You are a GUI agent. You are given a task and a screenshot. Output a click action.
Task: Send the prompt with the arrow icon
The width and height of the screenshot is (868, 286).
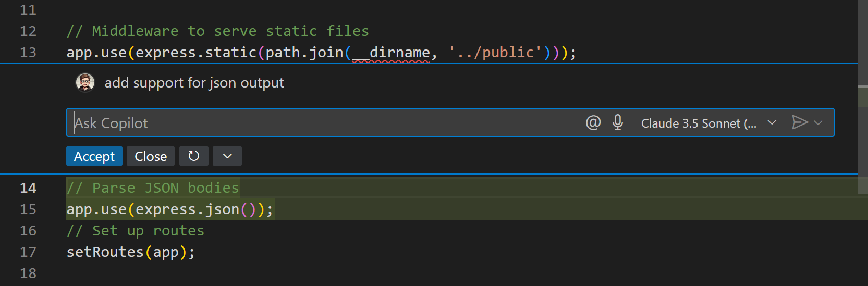point(799,122)
